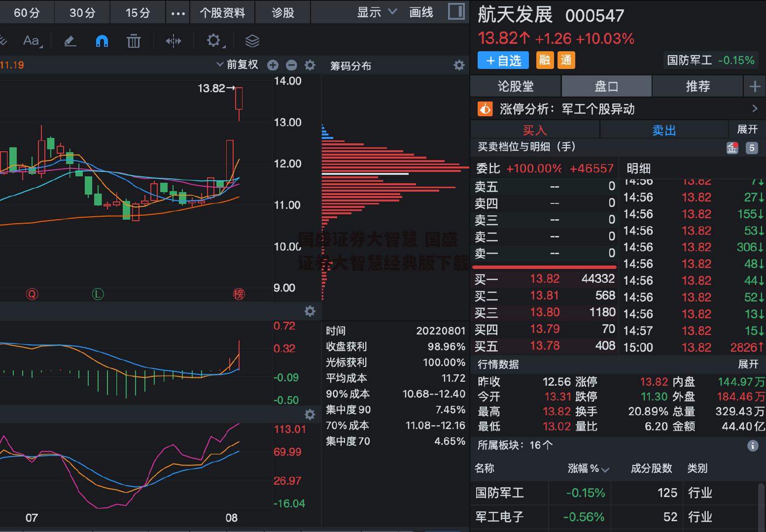Add stock with +自选 button
The image size is (766, 532).
(x=503, y=60)
